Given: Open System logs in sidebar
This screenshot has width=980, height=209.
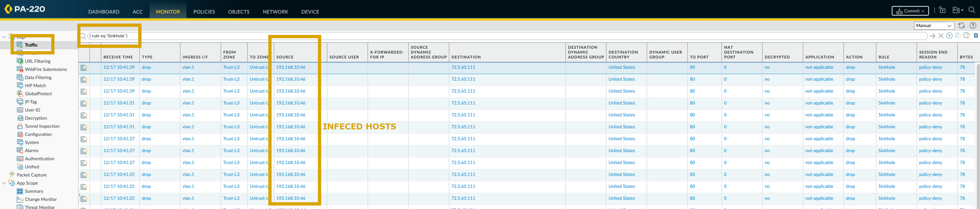Looking at the screenshot, I should point(32,142).
